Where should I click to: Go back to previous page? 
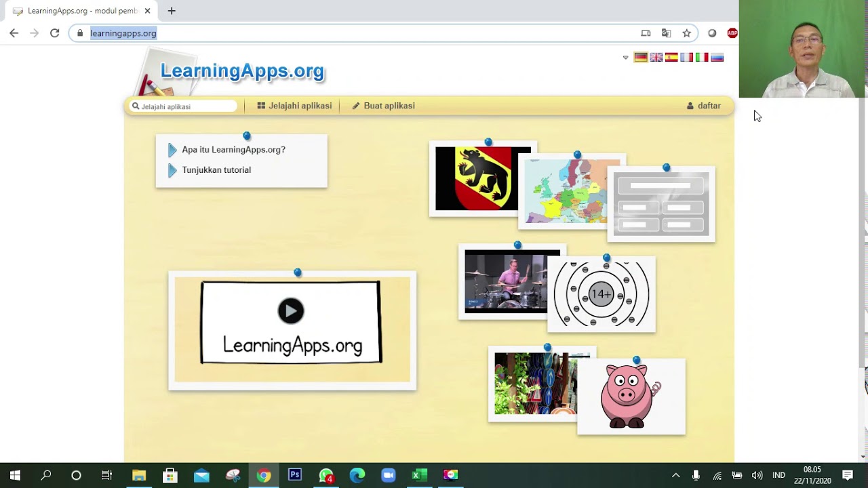[14, 33]
